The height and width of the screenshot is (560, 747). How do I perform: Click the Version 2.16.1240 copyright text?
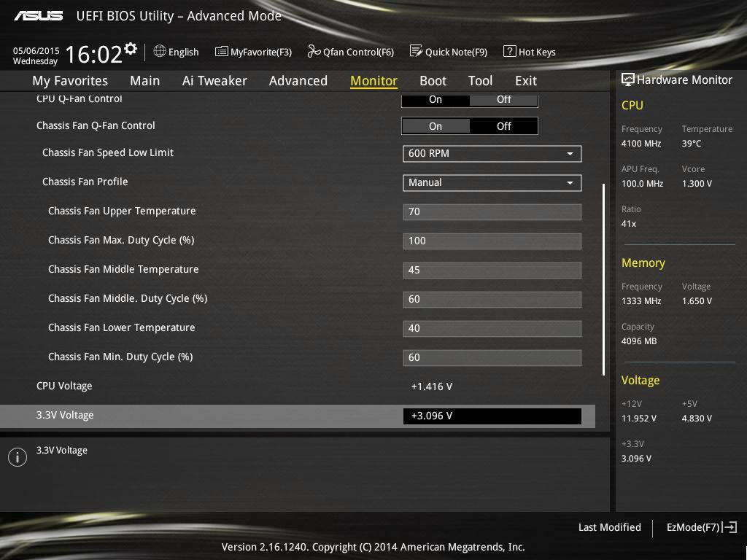[373, 547]
